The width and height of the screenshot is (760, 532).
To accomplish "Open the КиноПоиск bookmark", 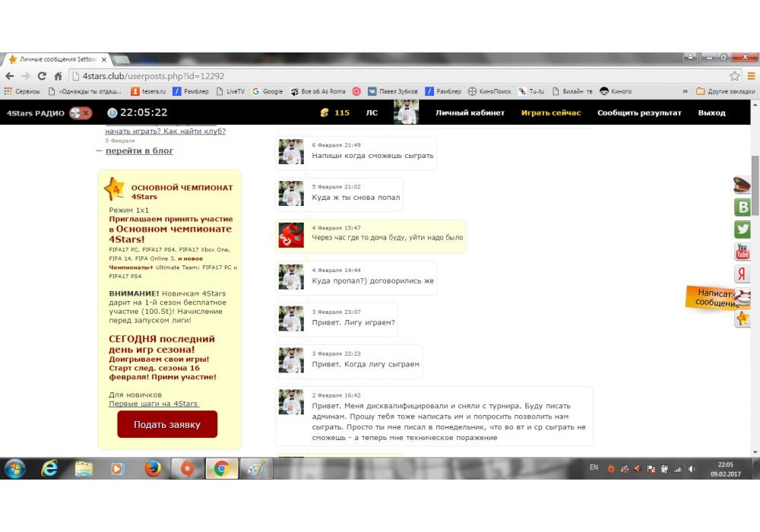I will (x=489, y=91).
